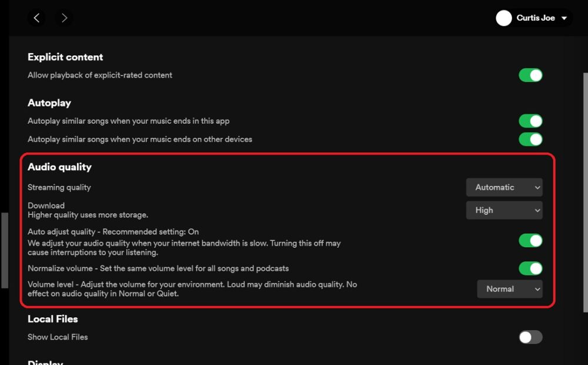
Task: Click the Audio quality section heading
Action: tap(59, 167)
